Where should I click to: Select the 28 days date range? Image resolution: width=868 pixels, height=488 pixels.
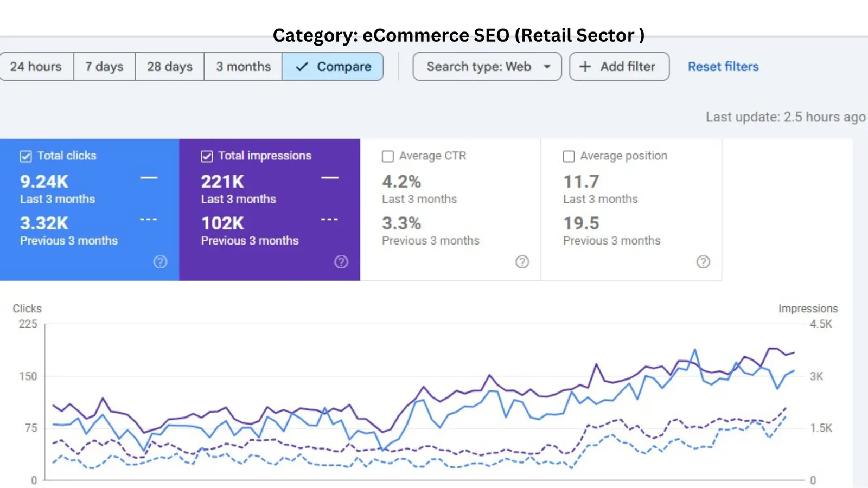click(x=170, y=67)
